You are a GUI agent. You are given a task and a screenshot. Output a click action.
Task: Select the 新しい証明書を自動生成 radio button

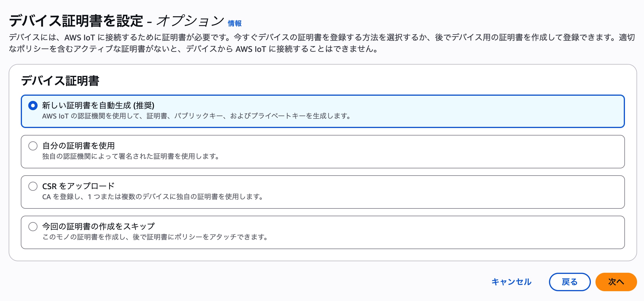click(33, 106)
